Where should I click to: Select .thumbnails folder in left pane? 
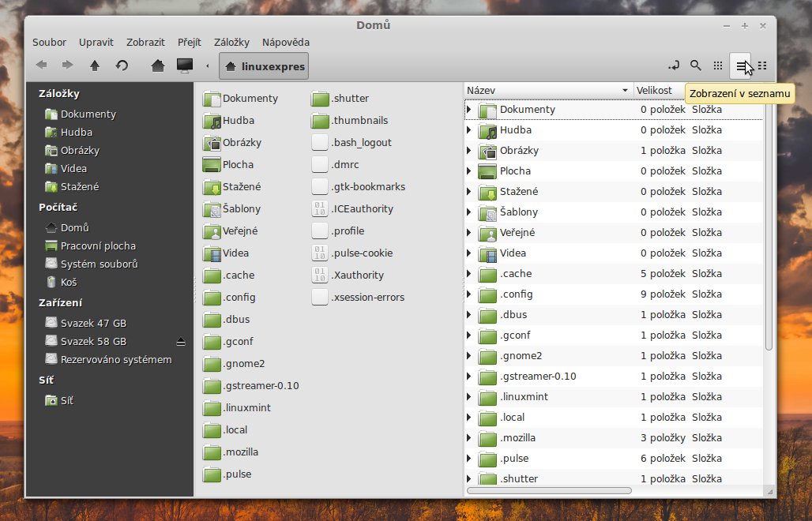(x=350, y=121)
